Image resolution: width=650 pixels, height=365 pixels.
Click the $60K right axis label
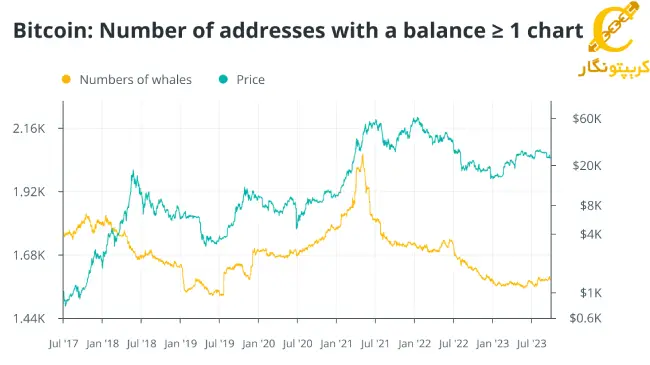coord(587,119)
